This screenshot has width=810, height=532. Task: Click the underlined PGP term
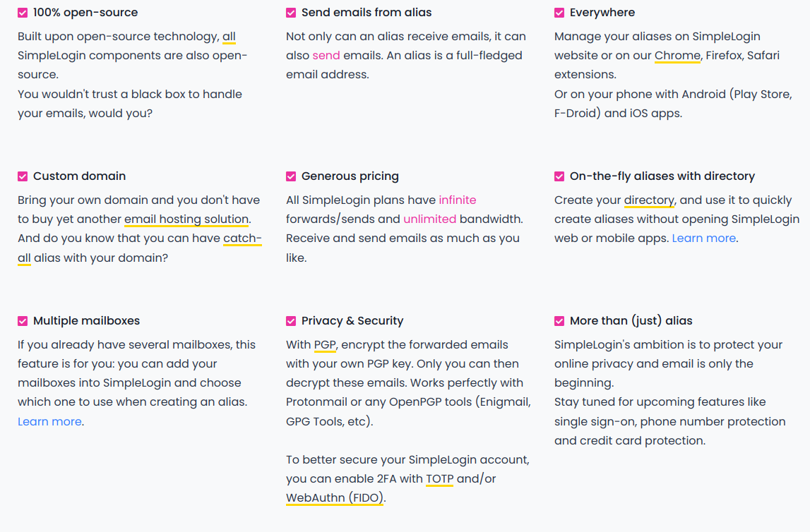coord(326,345)
